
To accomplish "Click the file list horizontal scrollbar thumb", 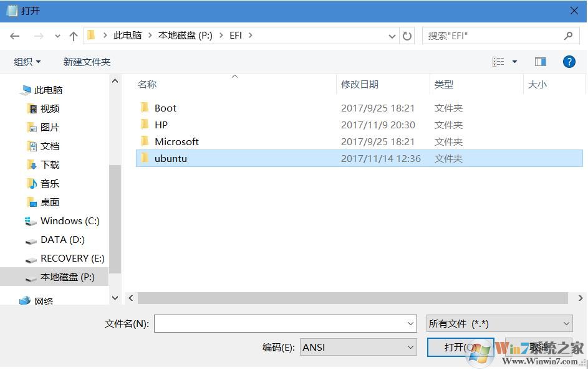I will coord(352,298).
